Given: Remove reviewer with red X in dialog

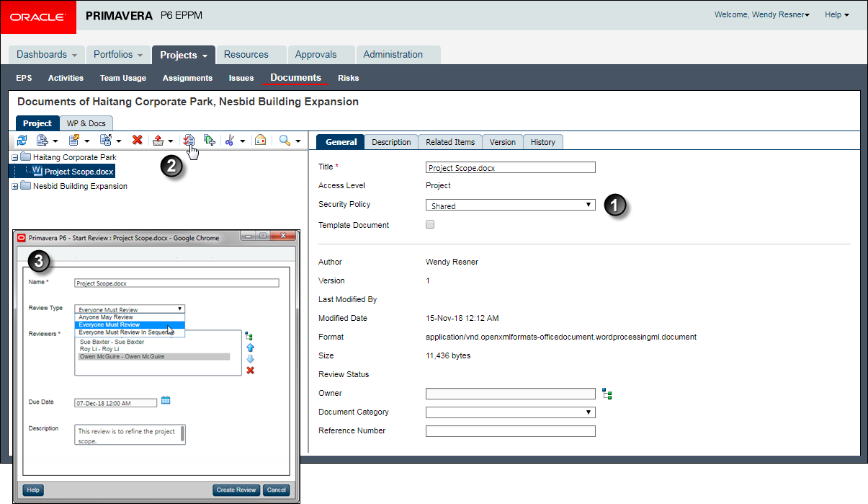Looking at the screenshot, I should tap(250, 371).
